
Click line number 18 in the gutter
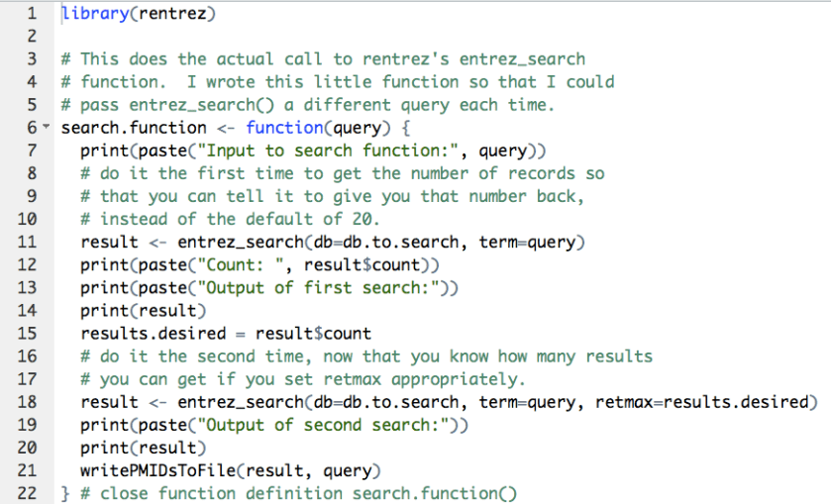pyautogui.click(x=28, y=401)
